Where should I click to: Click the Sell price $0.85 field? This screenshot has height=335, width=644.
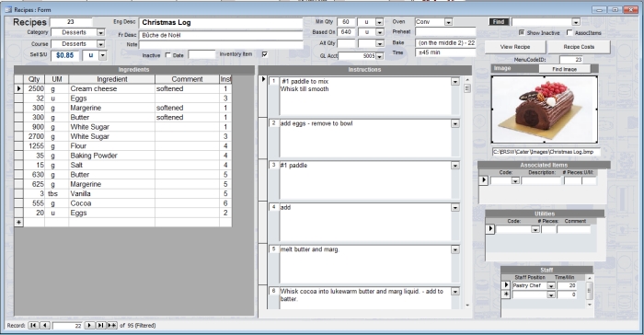click(65, 55)
